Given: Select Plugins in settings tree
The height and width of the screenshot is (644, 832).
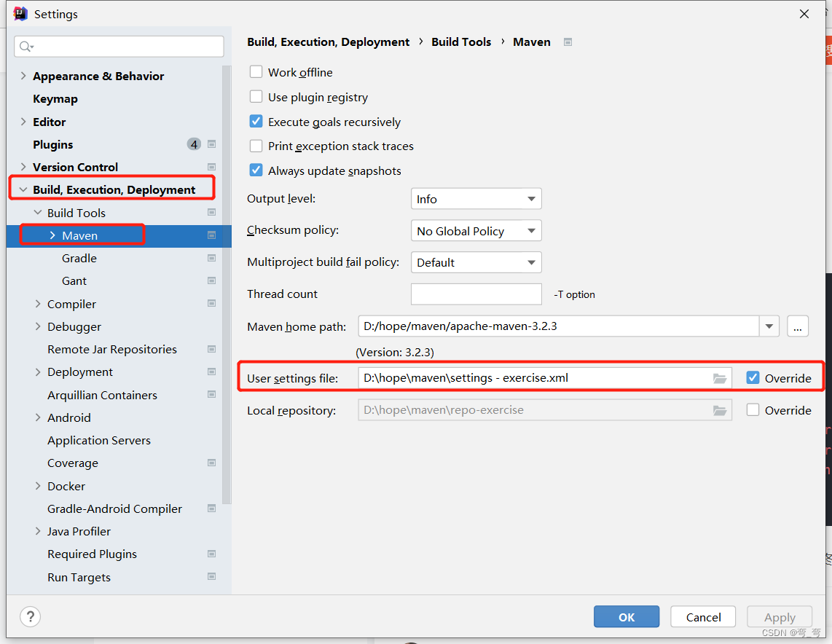Looking at the screenshot, I should click(x=53, y=145).
